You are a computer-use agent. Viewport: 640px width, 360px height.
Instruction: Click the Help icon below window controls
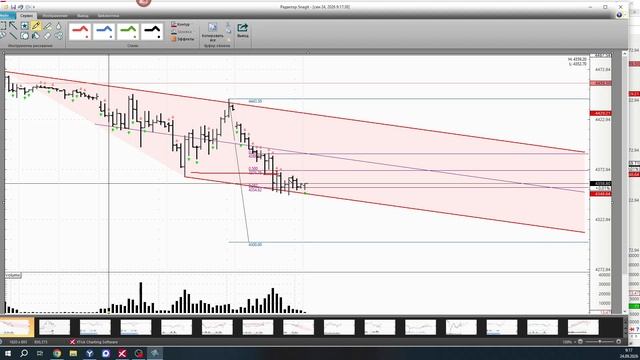[x=619, y=15]
